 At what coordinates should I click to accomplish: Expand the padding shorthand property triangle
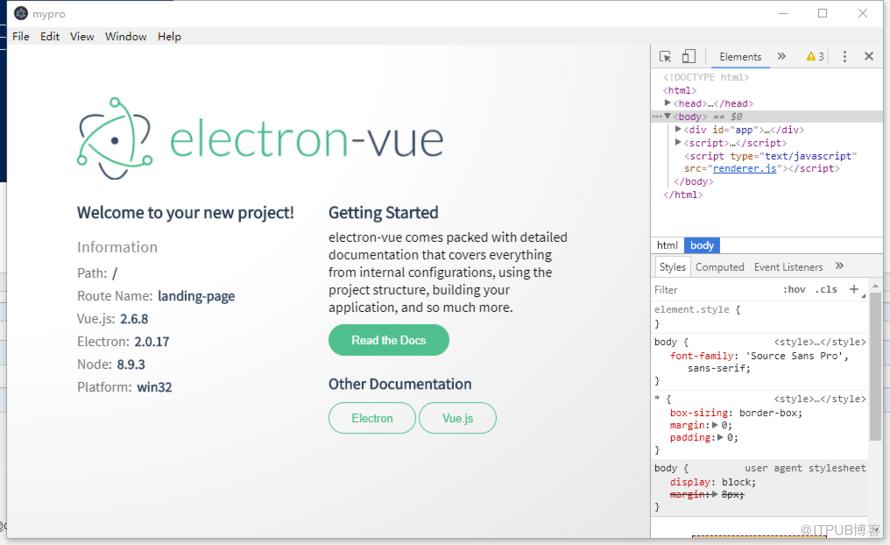tap(720, 437)
